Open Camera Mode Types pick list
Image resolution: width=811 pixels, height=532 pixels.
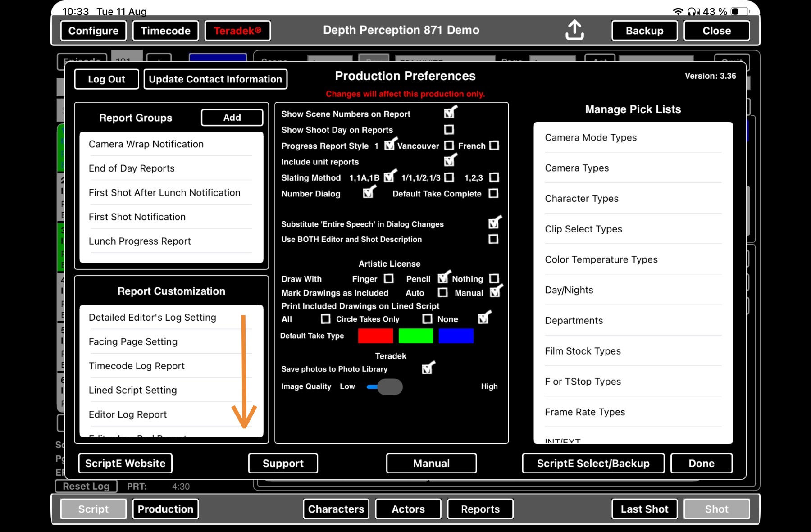coord(633,138)
